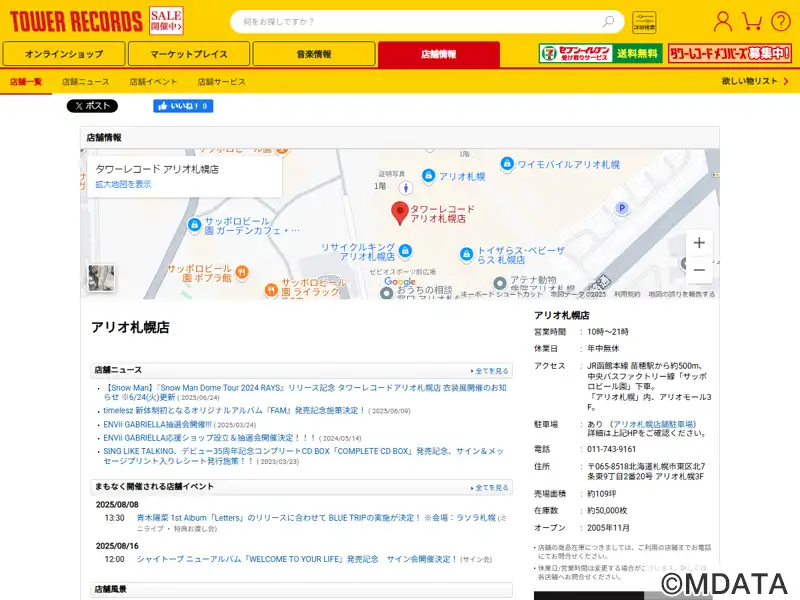Open 地図の誤りを報告する link
The width and height of the screenshot is (800, 600).
tap(682, 294)
